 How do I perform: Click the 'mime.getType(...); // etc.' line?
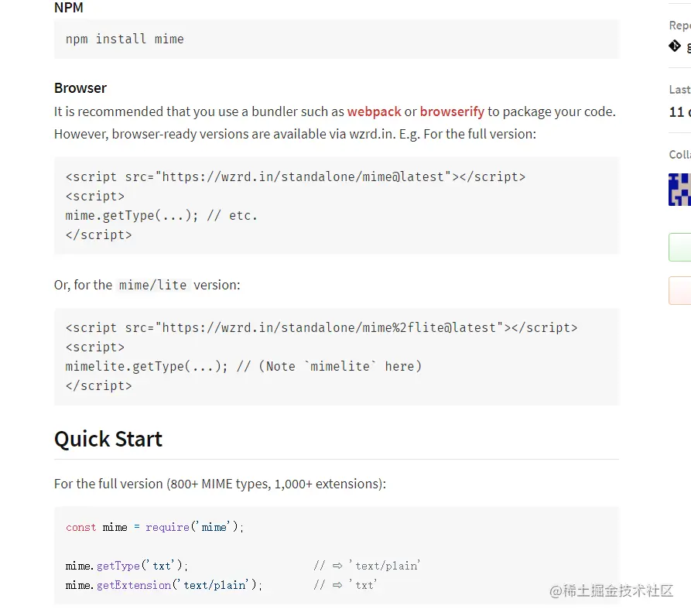pyautogui.click(x=161, y=215)
